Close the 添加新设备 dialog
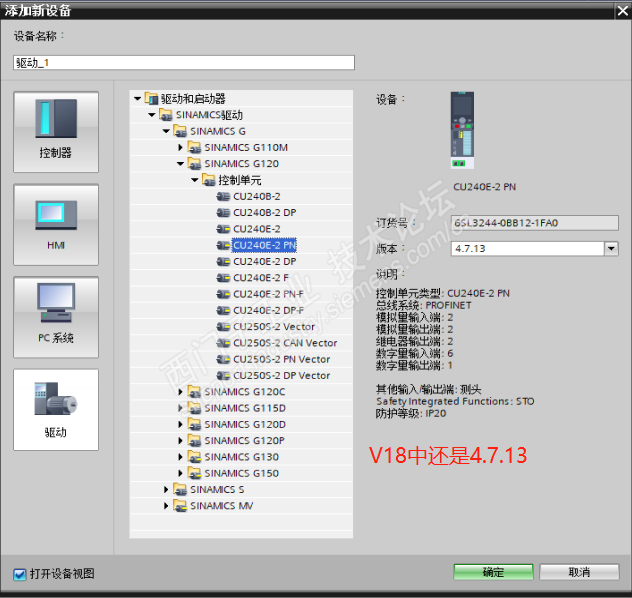The width and height of the screenshot is (632, 598). click(623, 11)
